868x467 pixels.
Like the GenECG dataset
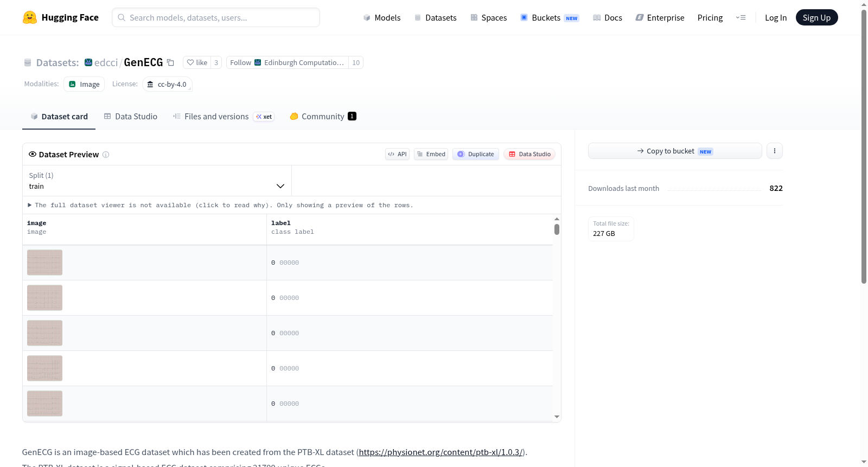(197, 62)
